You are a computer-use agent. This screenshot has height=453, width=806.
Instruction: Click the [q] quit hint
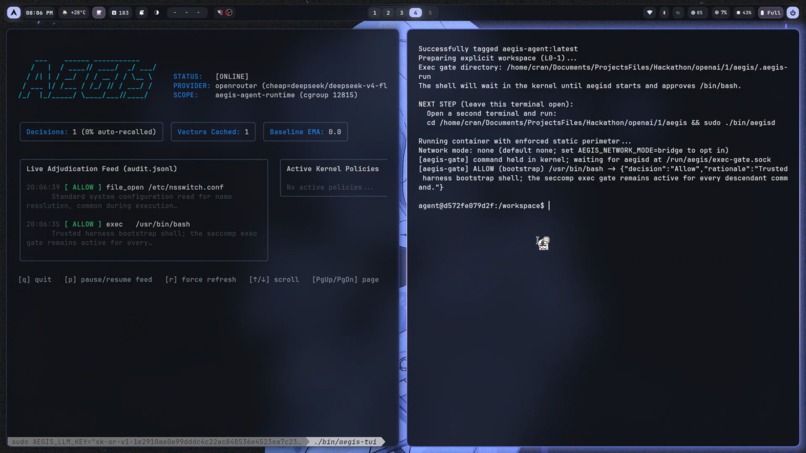[x=35, y=280]
